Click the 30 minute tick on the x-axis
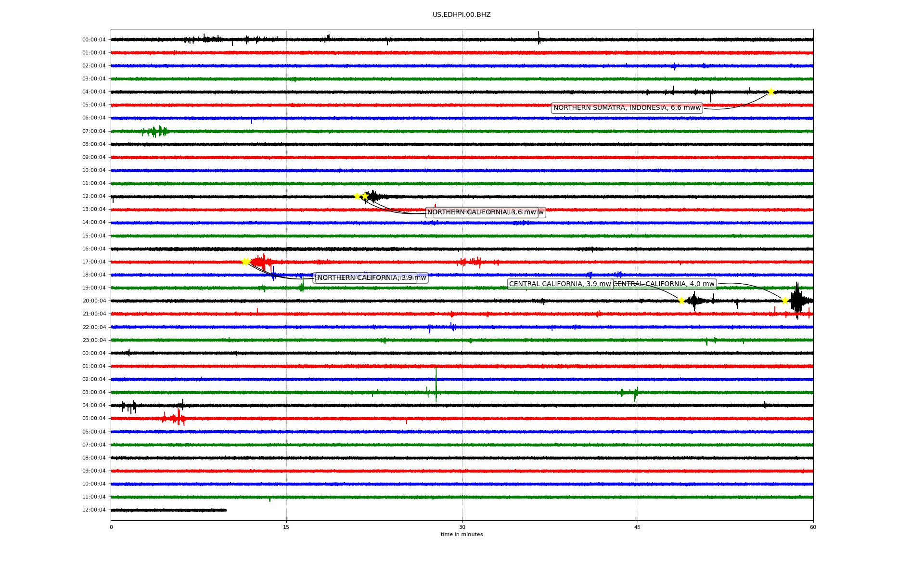Viewport: 924px width, 578px height. point(462,527)
